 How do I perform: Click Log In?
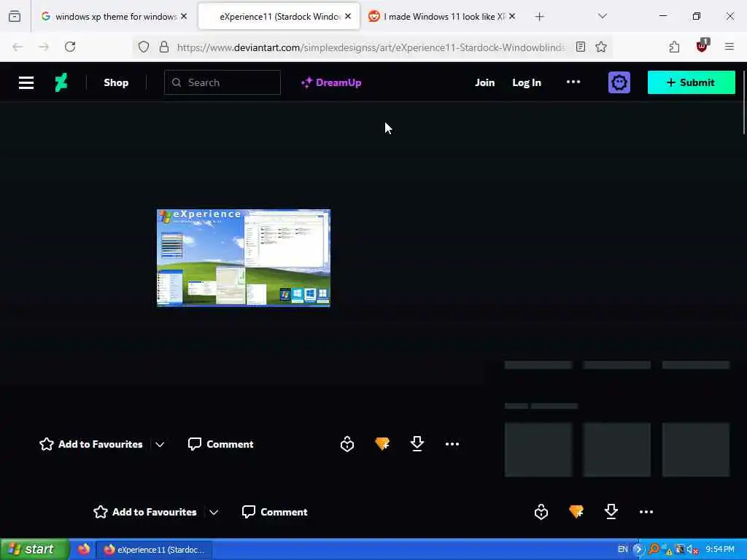[x=527, y=82]
